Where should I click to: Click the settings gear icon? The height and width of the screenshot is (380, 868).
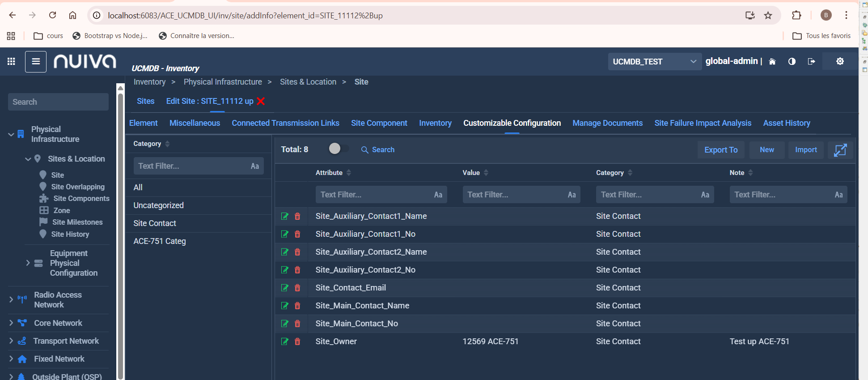coord(840,61)
